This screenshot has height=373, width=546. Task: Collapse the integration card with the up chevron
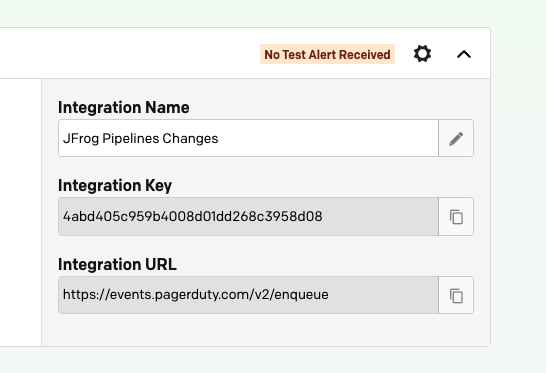[x=464, y=54]
